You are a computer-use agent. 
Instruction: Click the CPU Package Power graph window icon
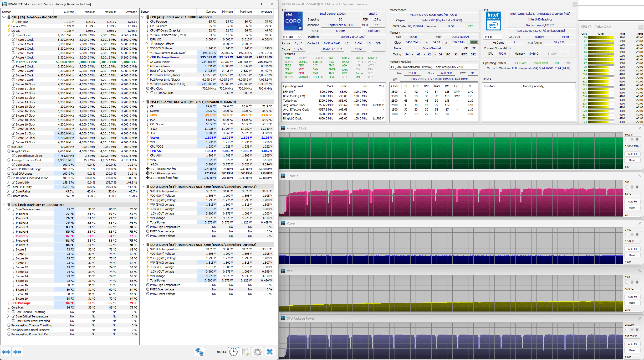[283, 319]
